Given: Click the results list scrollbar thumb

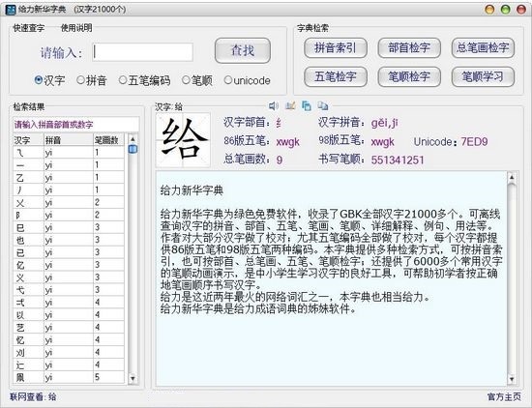Looking at the screenshot, I should click(x=133, y=149).
